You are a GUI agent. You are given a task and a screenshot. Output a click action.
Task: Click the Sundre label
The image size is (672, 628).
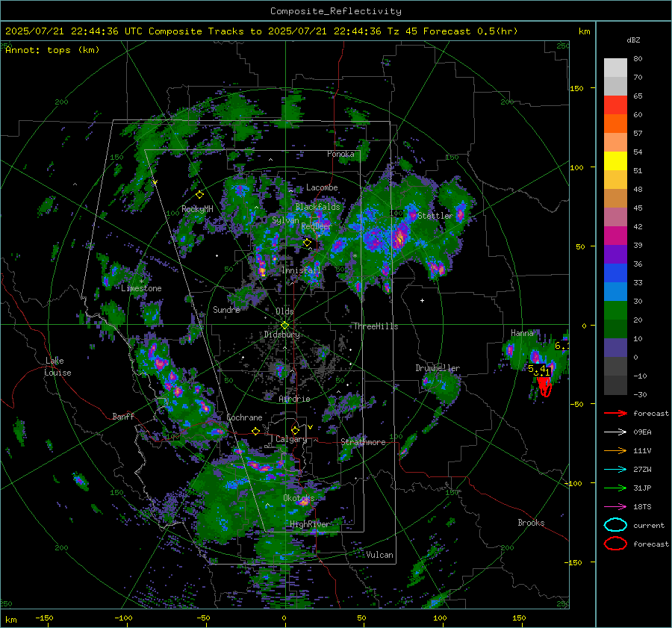point(226,310)
